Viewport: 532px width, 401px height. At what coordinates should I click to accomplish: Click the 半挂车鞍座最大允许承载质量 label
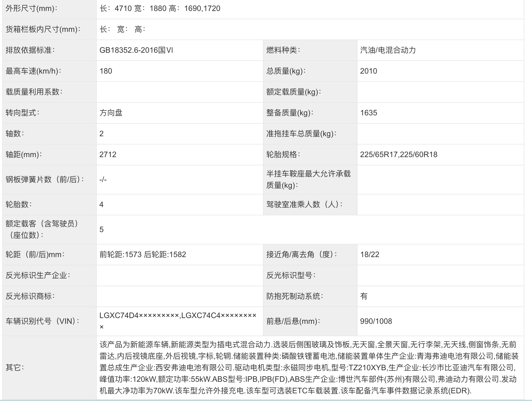[309, 180]
